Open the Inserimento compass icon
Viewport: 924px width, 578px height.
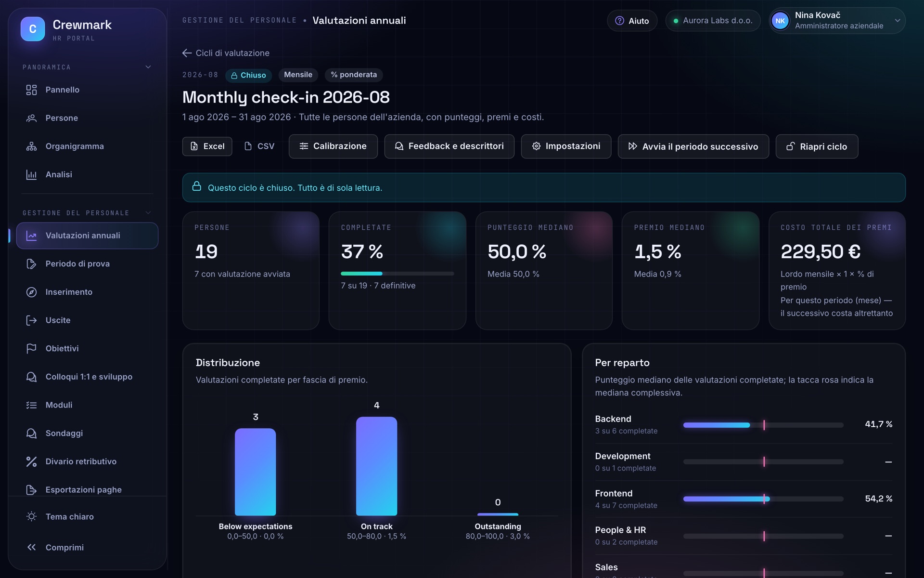tap(31, 292)
